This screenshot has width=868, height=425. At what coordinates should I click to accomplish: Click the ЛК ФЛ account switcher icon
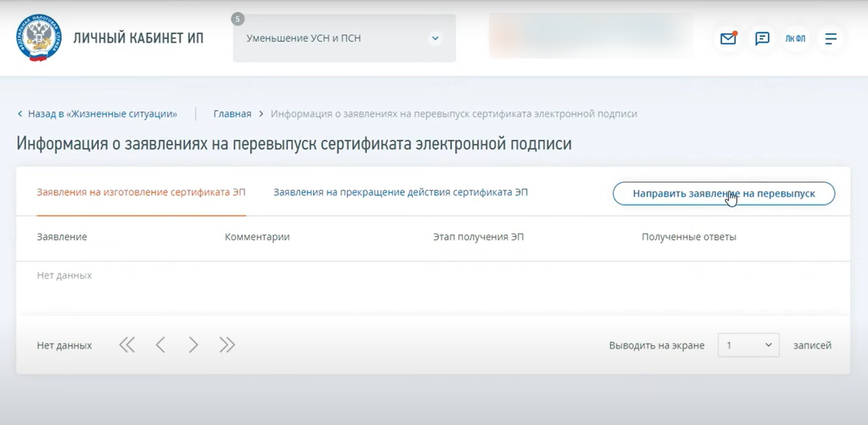click(x=796, y=39)
